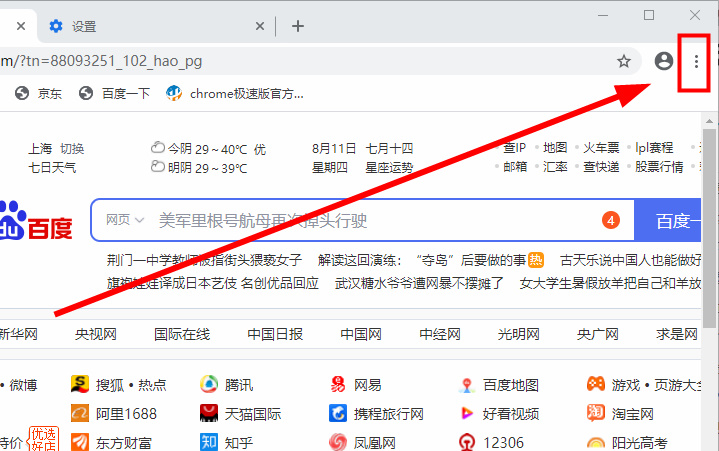719x451 pixels.
Task: Click the 百度地图 pin icon
Action: point(467,385)
